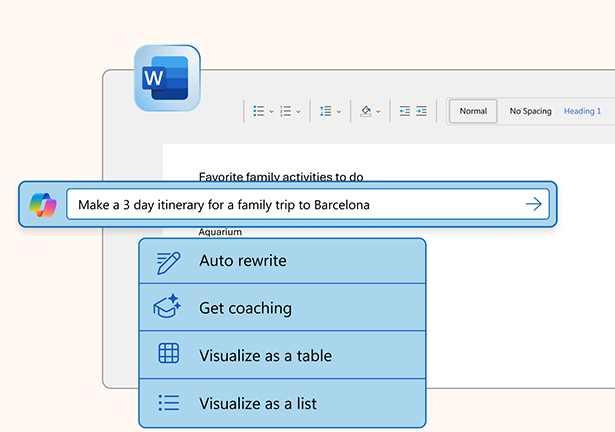Image resolution: width=615 pixels, height=432 pixels.
Task: Click the line spacing icon
Action: tap(325, 111)
